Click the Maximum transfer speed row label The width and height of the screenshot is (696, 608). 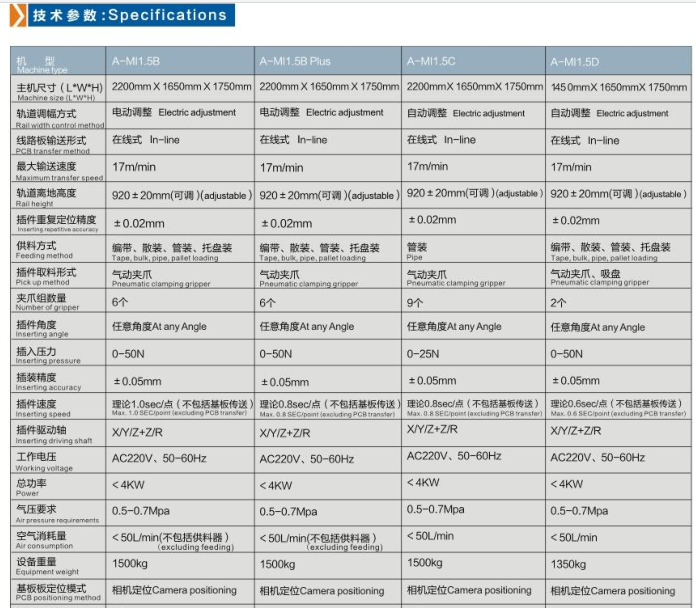click(58, 169)
